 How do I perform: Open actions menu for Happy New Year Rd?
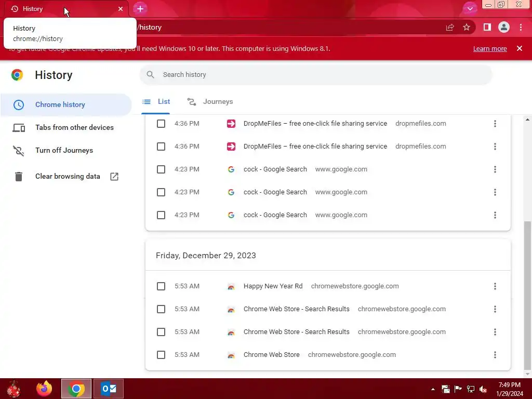[x=495, y=286]
